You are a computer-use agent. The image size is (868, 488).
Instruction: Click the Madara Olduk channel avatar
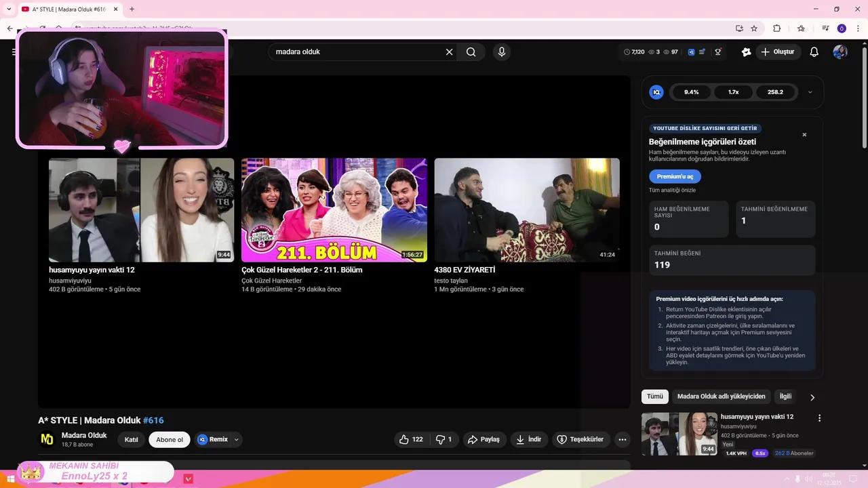(x=47, y=439)
